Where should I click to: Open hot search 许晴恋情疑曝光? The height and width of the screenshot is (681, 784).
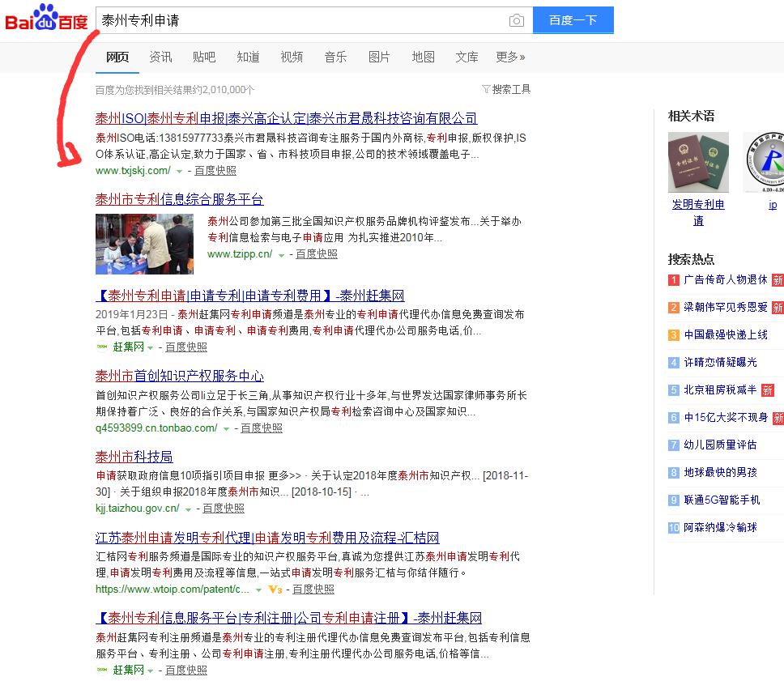click(x=720, y=363)
